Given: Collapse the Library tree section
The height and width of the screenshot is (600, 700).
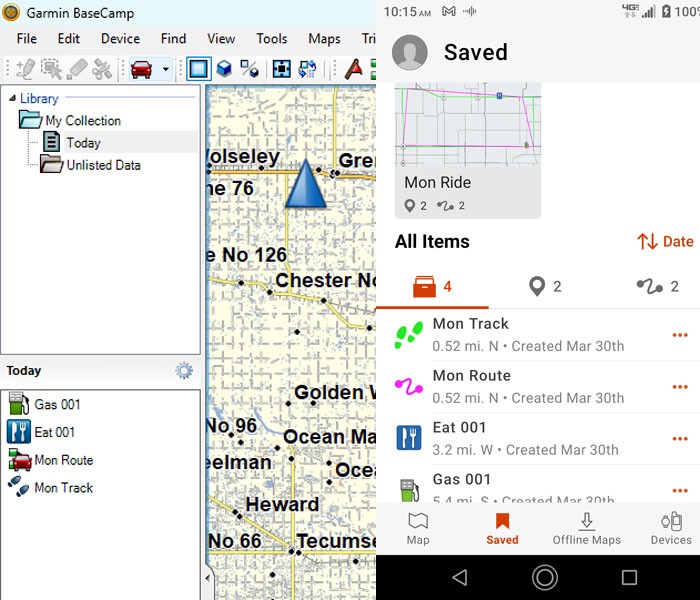Looking at the screenshot, I should [12, 98].
